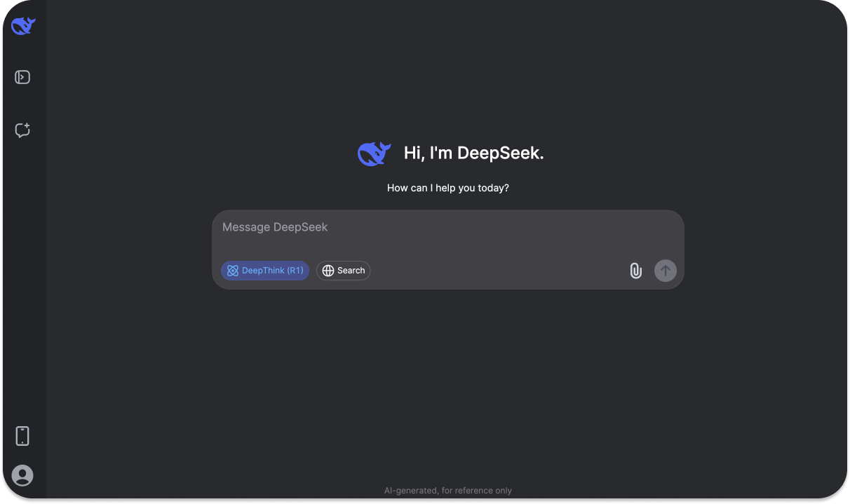Open the mobile app download phone icon
850x504 pixels.
click(22, 436)
